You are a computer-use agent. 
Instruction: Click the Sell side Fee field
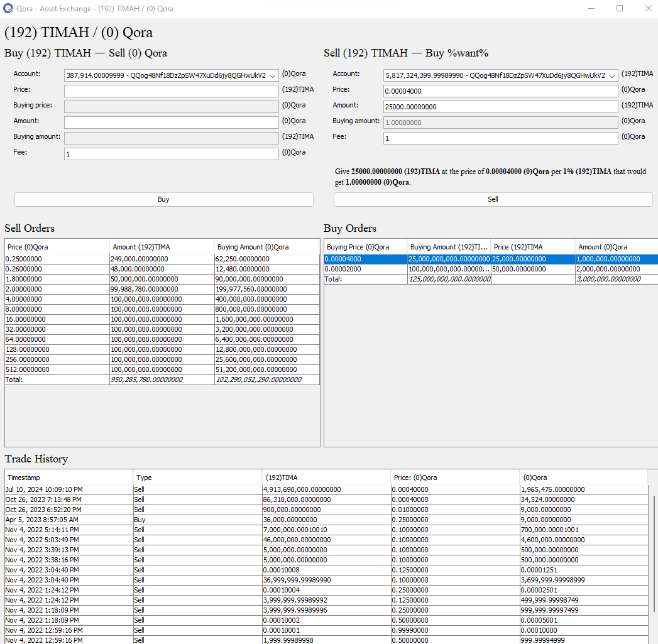click(500, 138)
